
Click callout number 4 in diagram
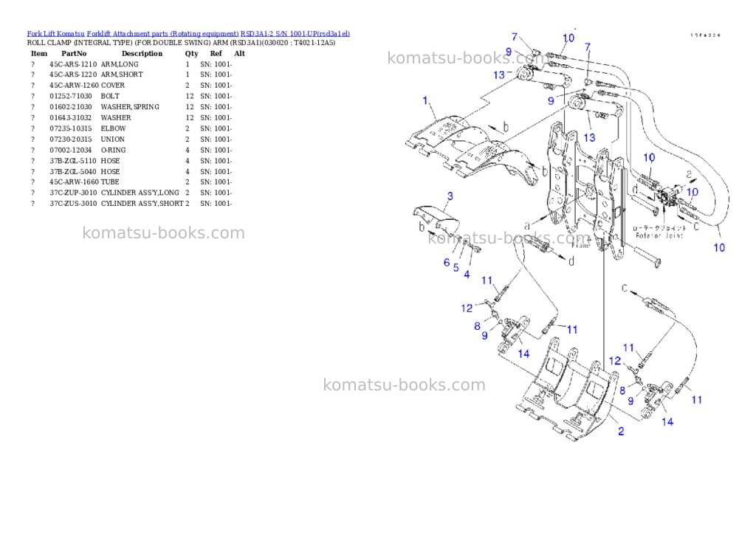click(x=467, y=275)
